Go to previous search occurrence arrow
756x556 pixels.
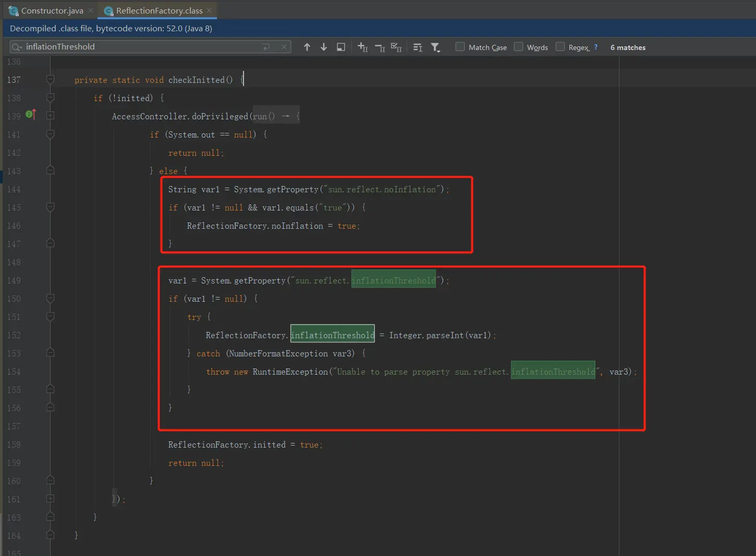[x=307, y=47]
